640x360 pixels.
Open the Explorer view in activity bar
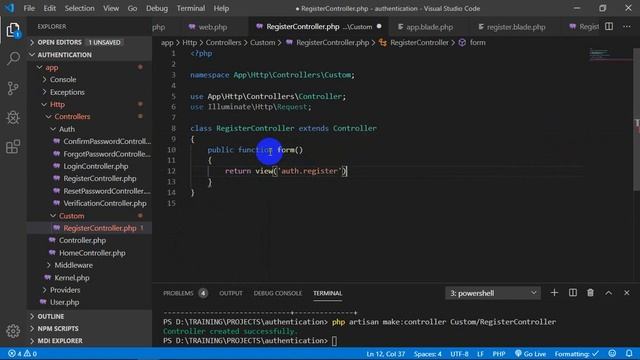[13, 30]
